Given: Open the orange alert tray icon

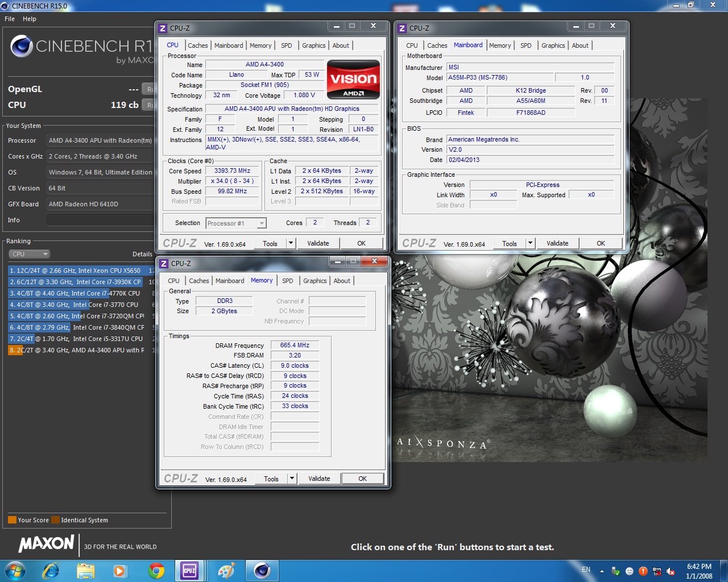Looking at the screenshot, I should [643, 571].
